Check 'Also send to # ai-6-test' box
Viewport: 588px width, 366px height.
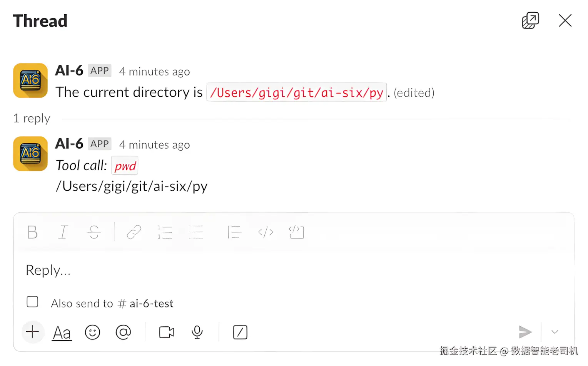tap(32, 302)
